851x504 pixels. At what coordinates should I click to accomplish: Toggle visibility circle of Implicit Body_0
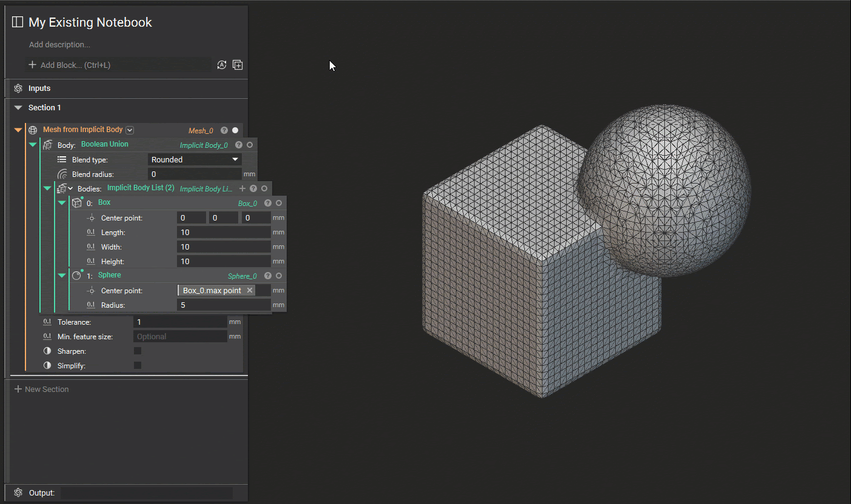250,145
